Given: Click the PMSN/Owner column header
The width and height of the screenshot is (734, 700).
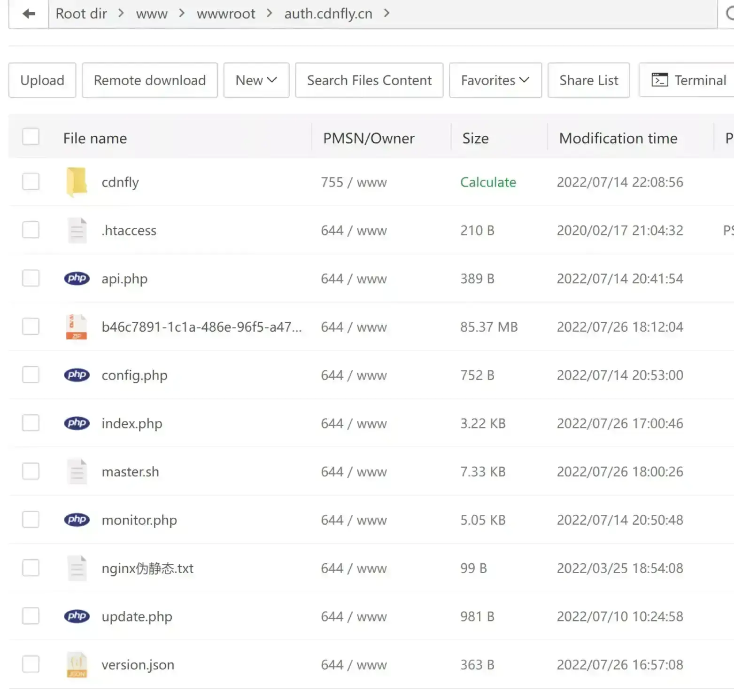Looking at the screenshot, I should coord(369,138).
